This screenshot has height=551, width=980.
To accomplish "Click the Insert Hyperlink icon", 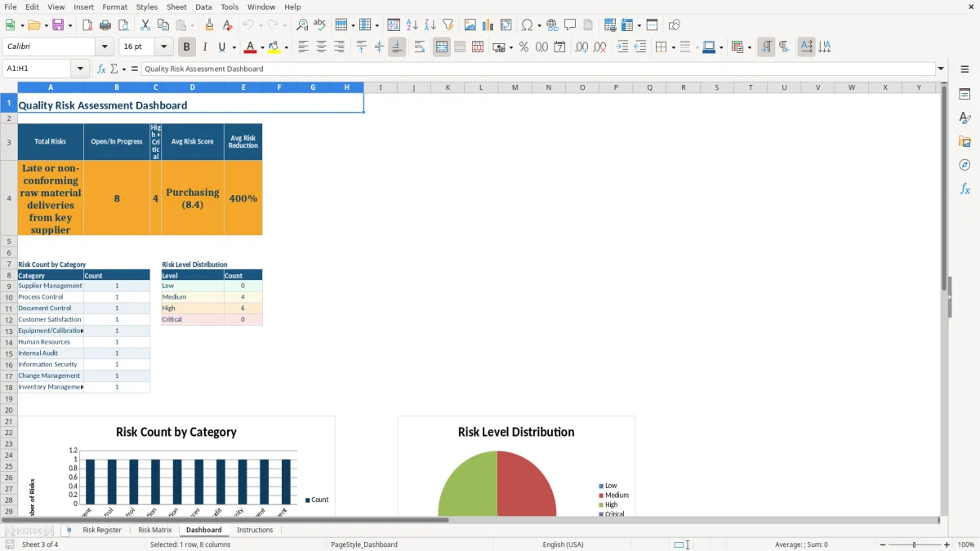I will pos(552,24).
